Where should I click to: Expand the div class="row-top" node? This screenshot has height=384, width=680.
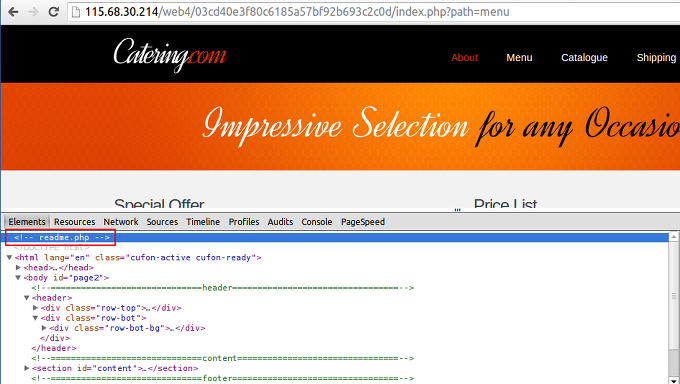pyautogui.click(x=36, y=308)
